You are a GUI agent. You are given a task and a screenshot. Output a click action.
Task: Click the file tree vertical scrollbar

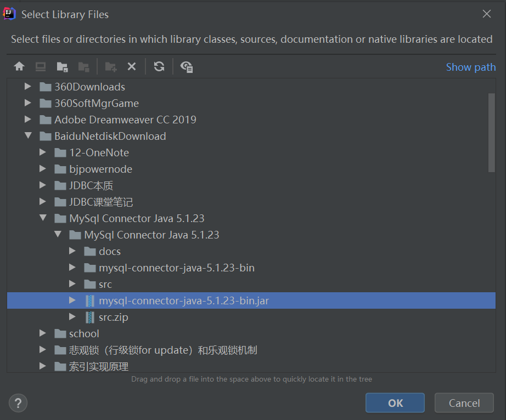[492, 133]
